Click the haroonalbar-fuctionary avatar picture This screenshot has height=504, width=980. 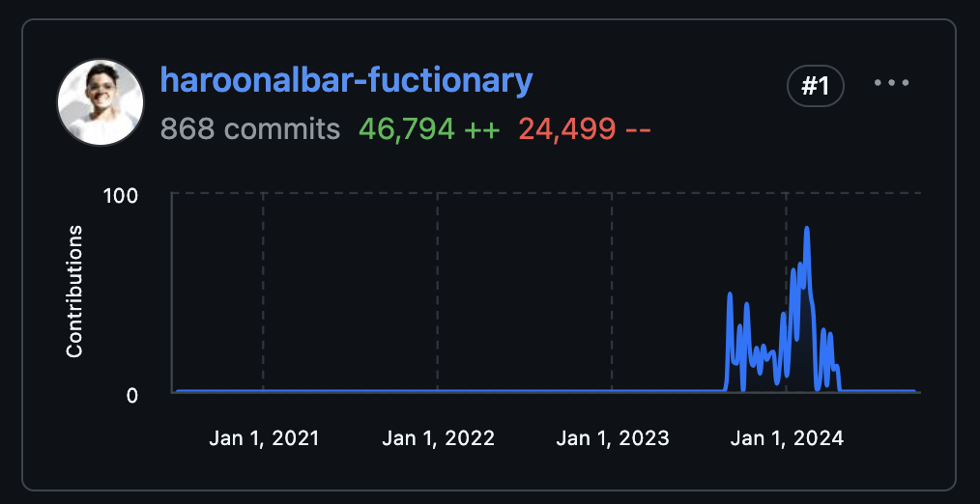click(101, 102)
